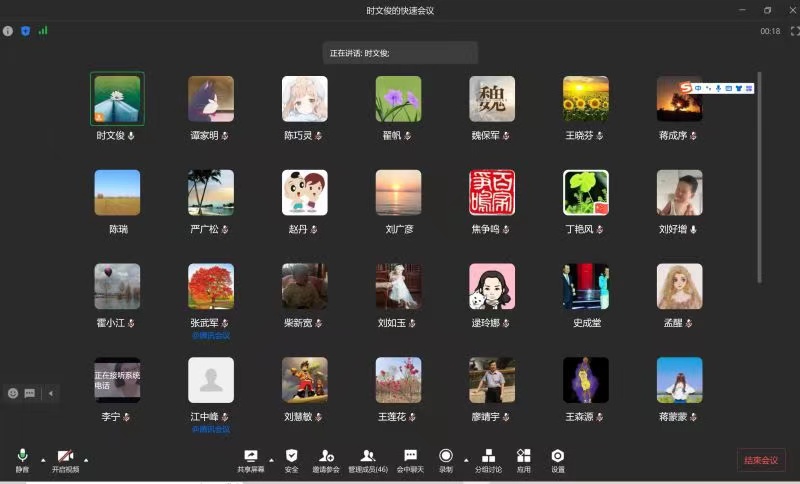
Task: Open the 管理成员(46) member list
Action: point(368,460)
